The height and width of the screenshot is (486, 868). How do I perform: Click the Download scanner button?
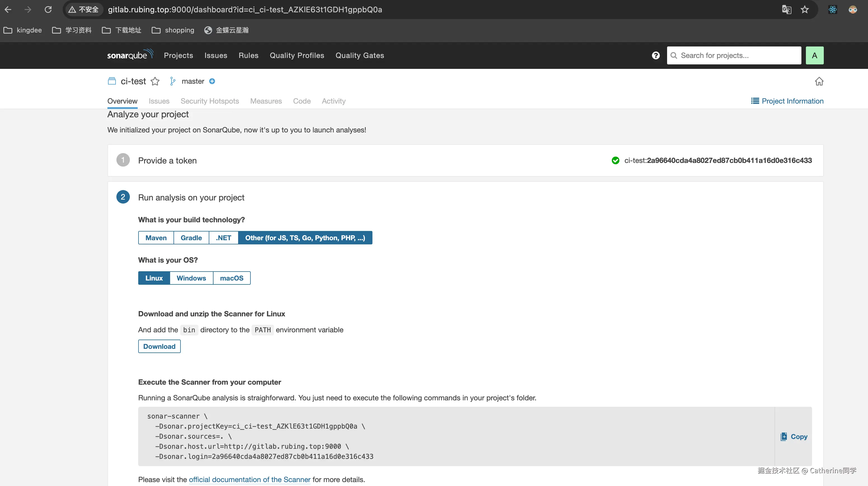pyautogui.click(x=159, y=347)
